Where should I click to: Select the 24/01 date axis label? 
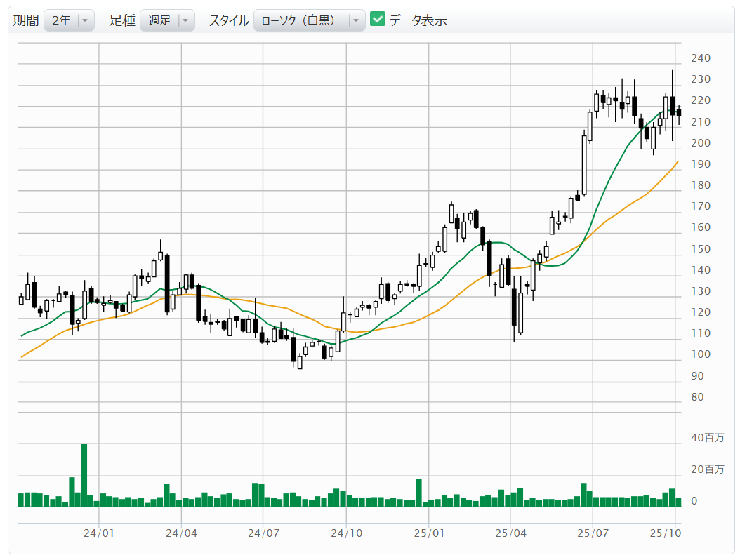pyautogui.click(x=99, y=533)
